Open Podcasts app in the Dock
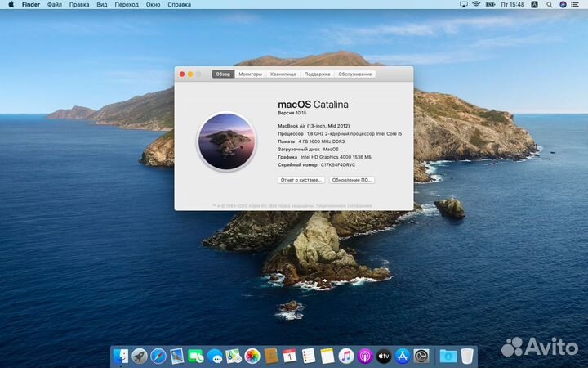This screenshot has width=588, height=368. click(x=365, y=356)
